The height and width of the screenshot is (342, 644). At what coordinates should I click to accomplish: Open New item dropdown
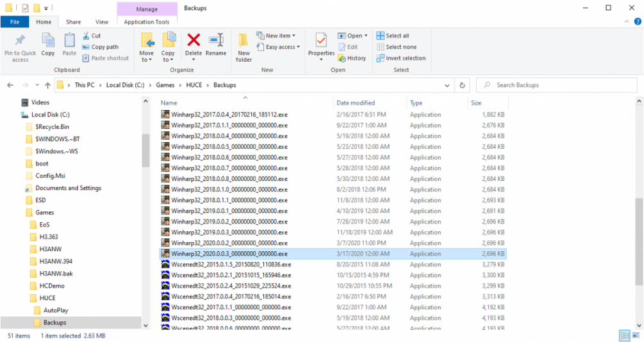click(276, 35)
